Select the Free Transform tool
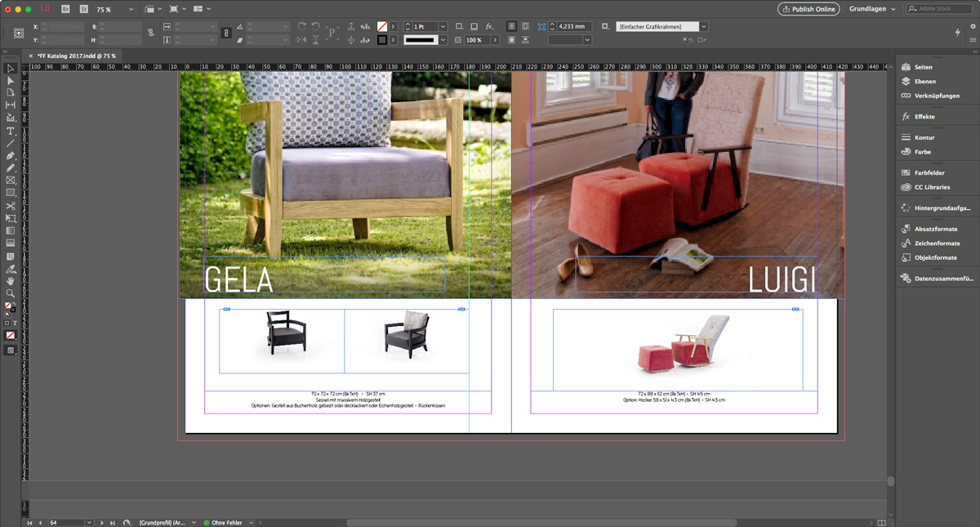 (11, 218)
